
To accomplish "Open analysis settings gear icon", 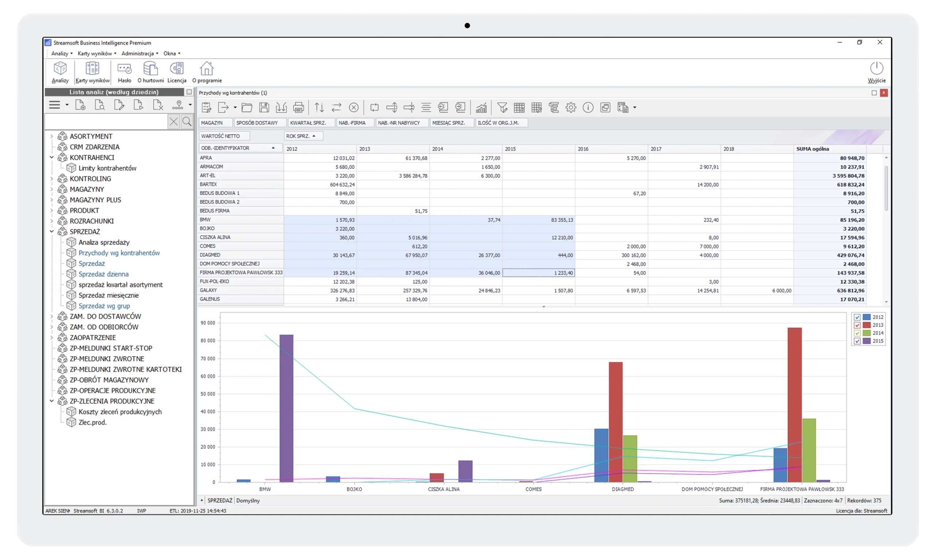I will [571, 108].
